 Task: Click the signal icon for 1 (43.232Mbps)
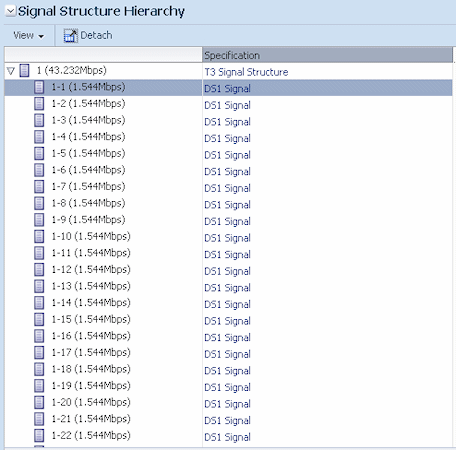pos(24,71)
